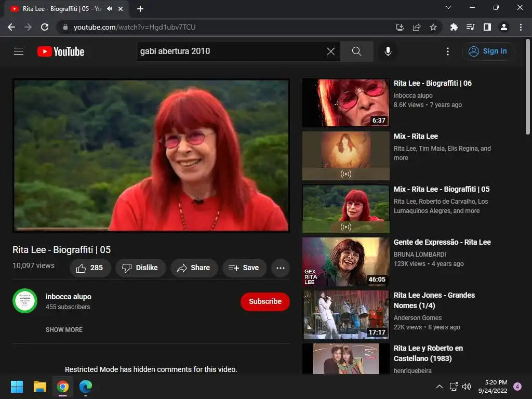Click the BRUNA LOMBARDI channel name
532x399 pixels.
pos(420,255)
